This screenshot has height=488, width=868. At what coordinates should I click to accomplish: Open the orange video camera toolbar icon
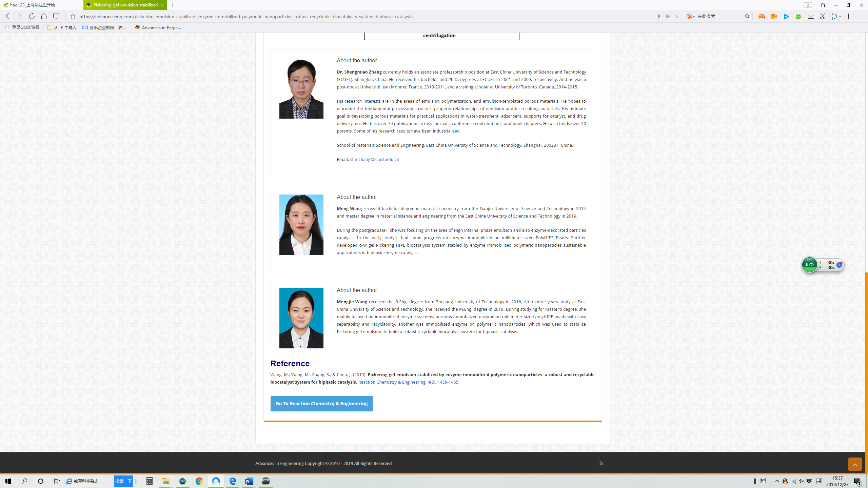pos(774,16)
